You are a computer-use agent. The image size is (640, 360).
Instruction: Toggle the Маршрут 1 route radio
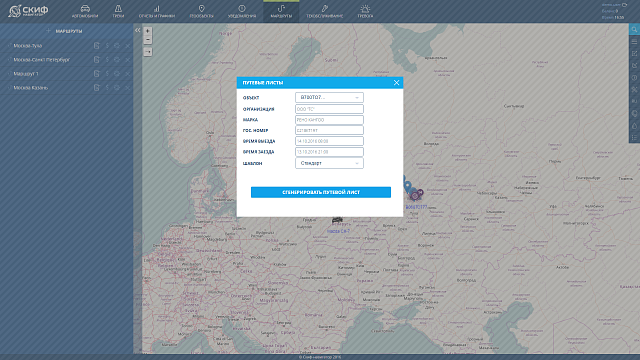click(9, 74)
